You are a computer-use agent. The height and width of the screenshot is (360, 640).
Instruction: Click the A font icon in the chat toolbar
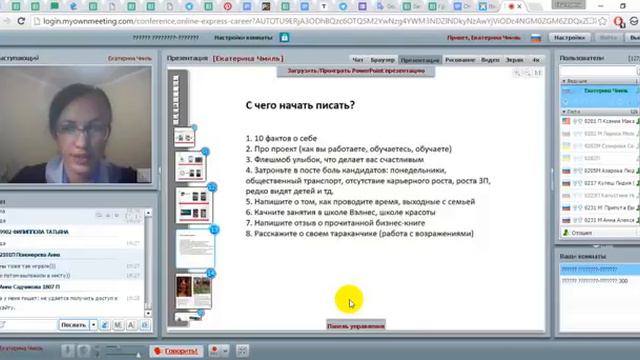pos(131,325)
